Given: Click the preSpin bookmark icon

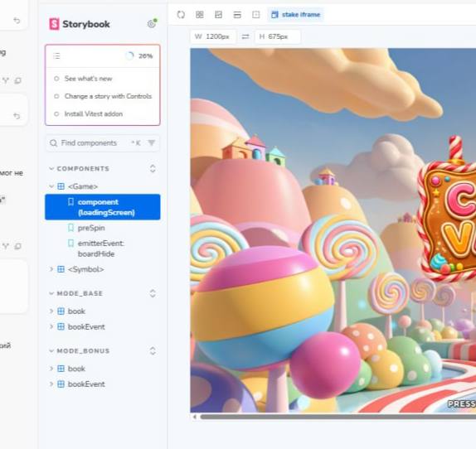Looking at the screenshot, I should pyautogui.click(x=70, y=228).
